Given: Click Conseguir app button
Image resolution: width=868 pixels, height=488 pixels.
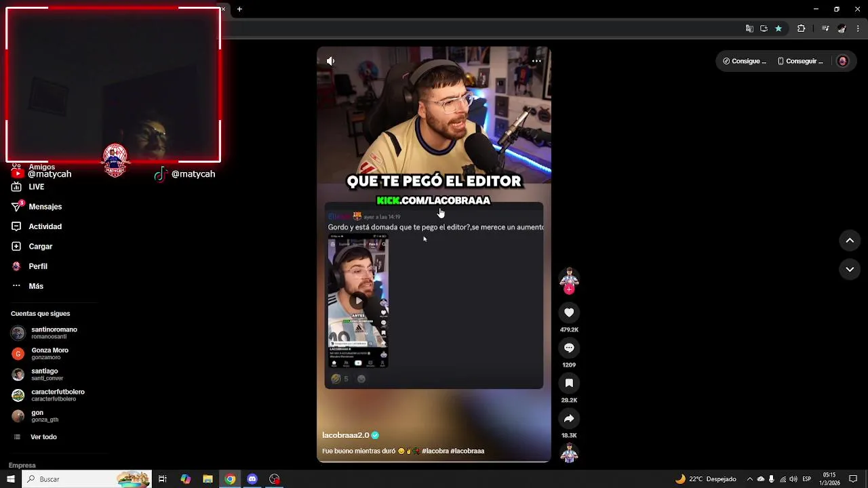Looking at the screenshot, I should pyautogui.click(x=800, y=61).
